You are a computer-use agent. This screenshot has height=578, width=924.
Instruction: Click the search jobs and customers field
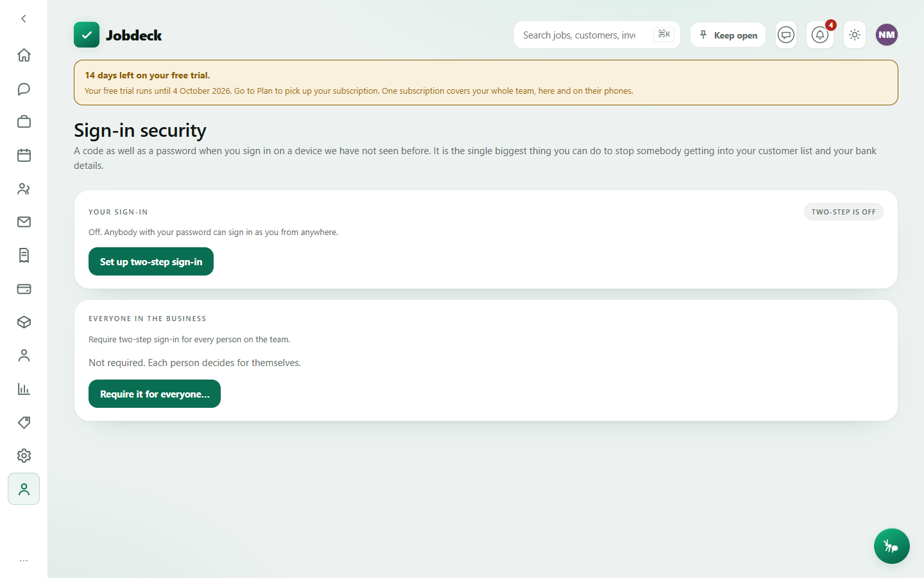[597, 35]
